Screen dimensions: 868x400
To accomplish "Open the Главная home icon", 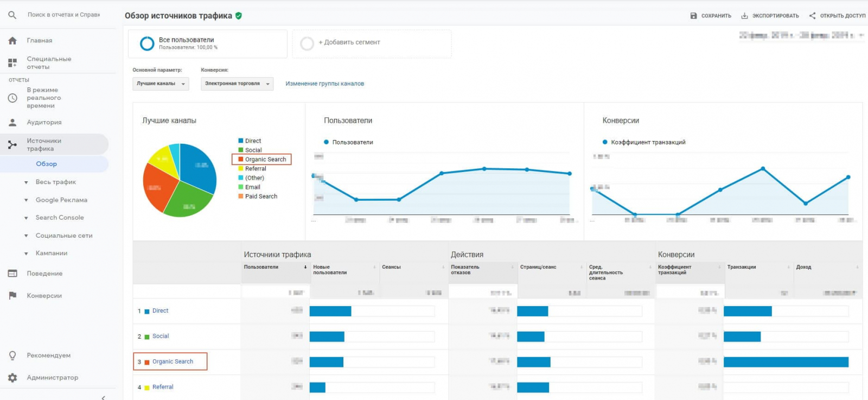I will click(x=12, y=41).
